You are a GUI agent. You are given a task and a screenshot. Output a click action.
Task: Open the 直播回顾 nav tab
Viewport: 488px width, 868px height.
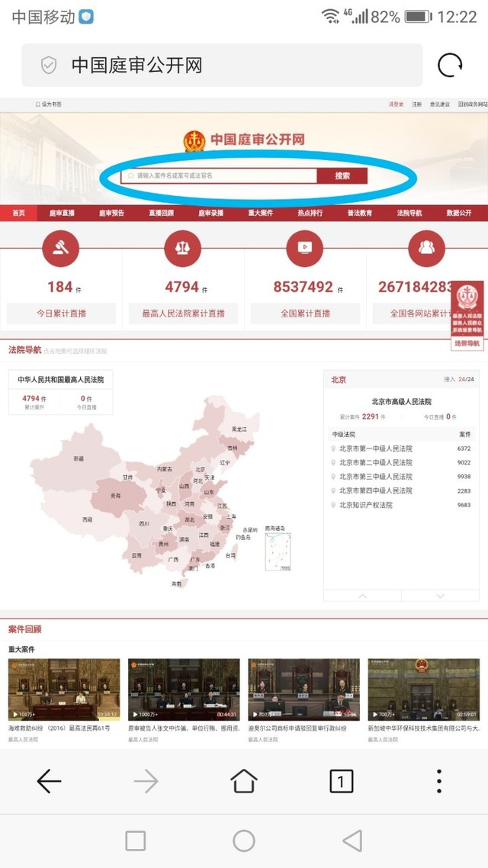coord(162,213)
